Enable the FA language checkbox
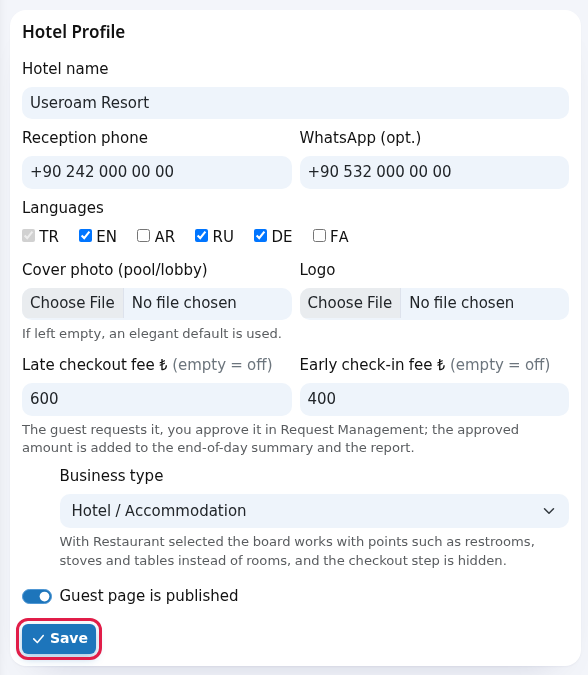Image resolution: width=588 pixels, height=675 pixels. pos(319,235)
